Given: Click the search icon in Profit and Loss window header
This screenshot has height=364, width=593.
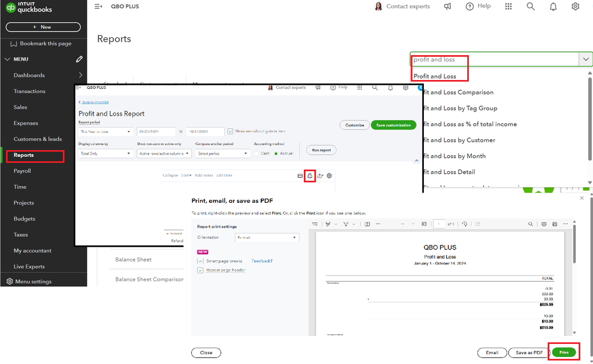Looking at the screenshot, I should pos(375,88).
